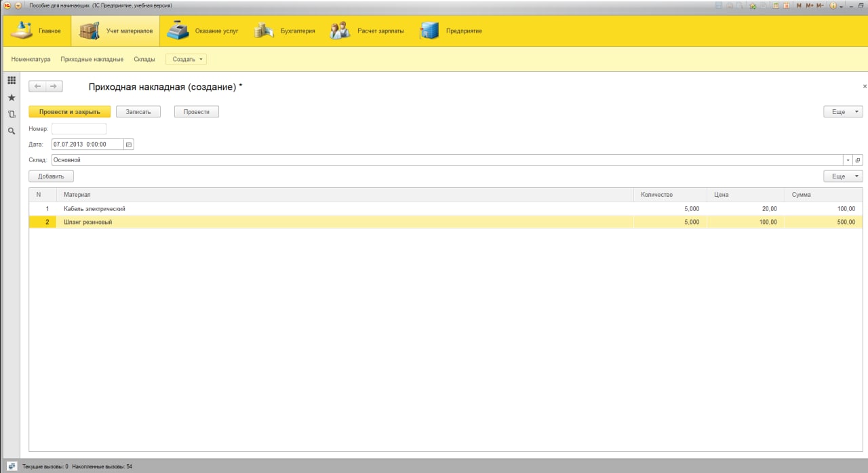The image size is (868, 473).
Task: Click the Провести и закрыть button
Action: (x=69, y=112)
